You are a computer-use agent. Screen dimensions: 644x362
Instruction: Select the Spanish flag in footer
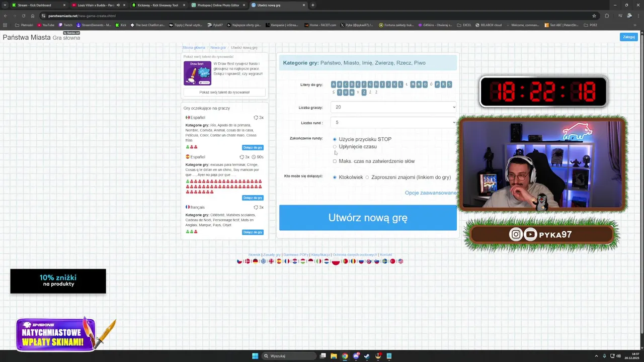279,261
